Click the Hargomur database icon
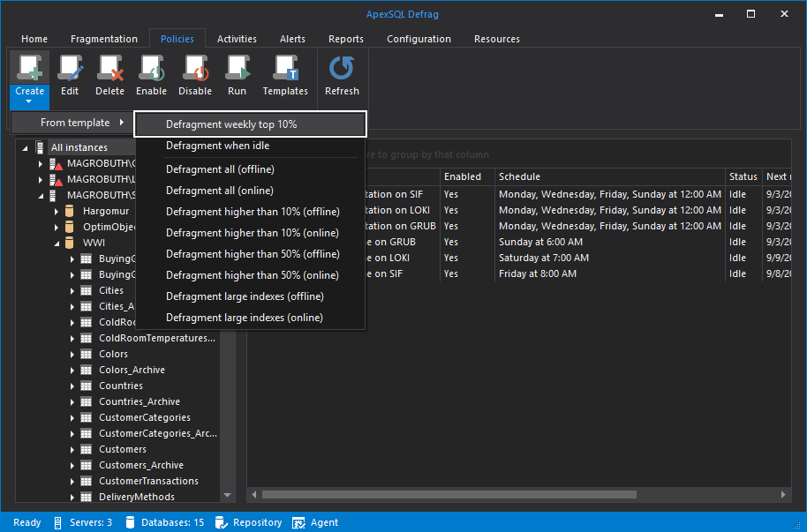This screenshot has width=807, height=532. click(x=70, y=211)
